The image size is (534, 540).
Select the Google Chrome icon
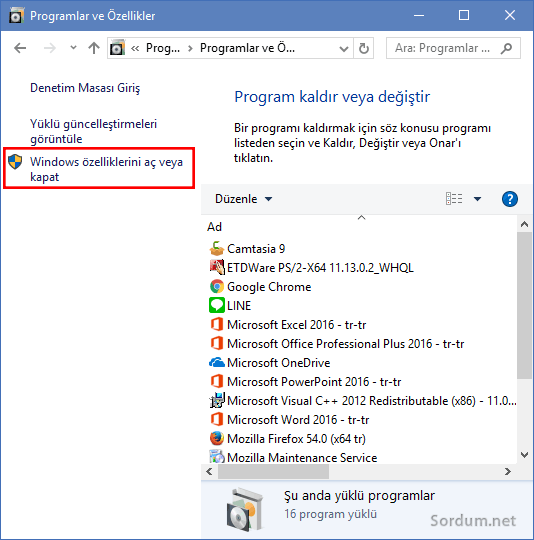[x=217, y=286]
